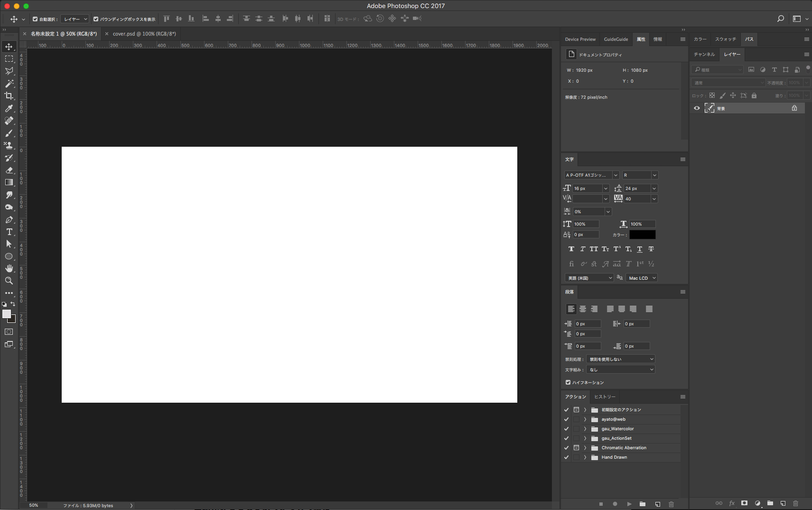The image size is (812, 510).
Task: Switch to cover.psd document tab
Action: pos(144,34)
